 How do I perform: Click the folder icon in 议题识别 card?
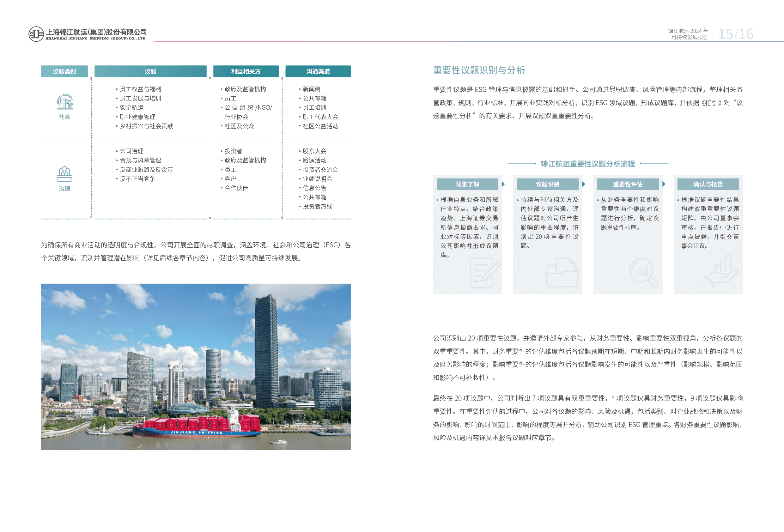pyautogui.click(x=562, y=273)
